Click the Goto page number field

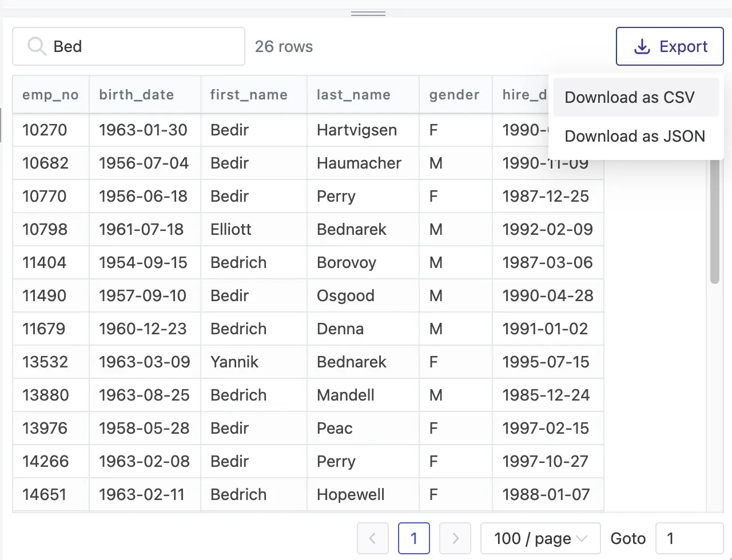690,538
